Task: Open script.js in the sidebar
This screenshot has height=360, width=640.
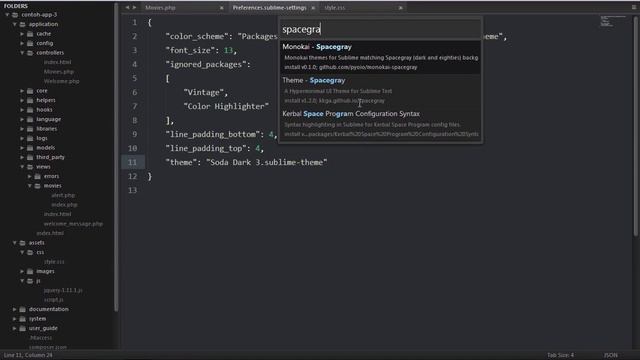Action: tap(53, 300)
